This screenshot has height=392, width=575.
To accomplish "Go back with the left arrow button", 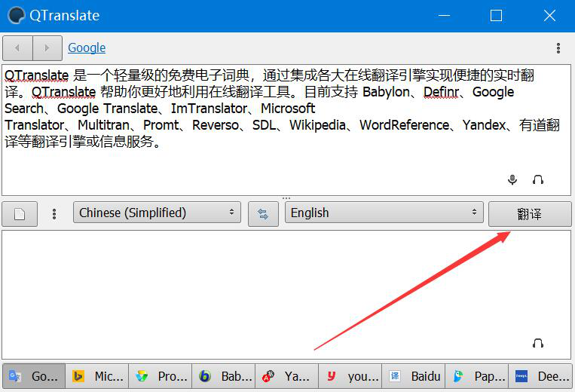I will click(17, 48).
